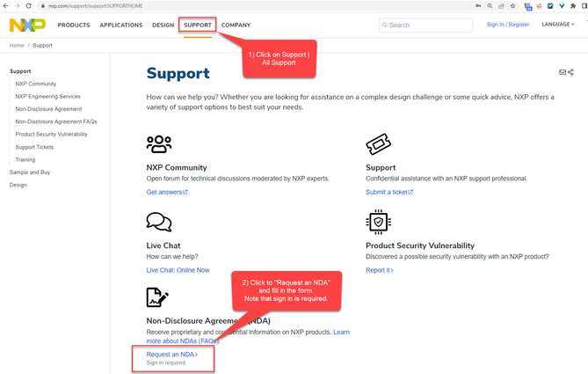
Task: Click the share icon near Support heading
Action: click(570, 72)
